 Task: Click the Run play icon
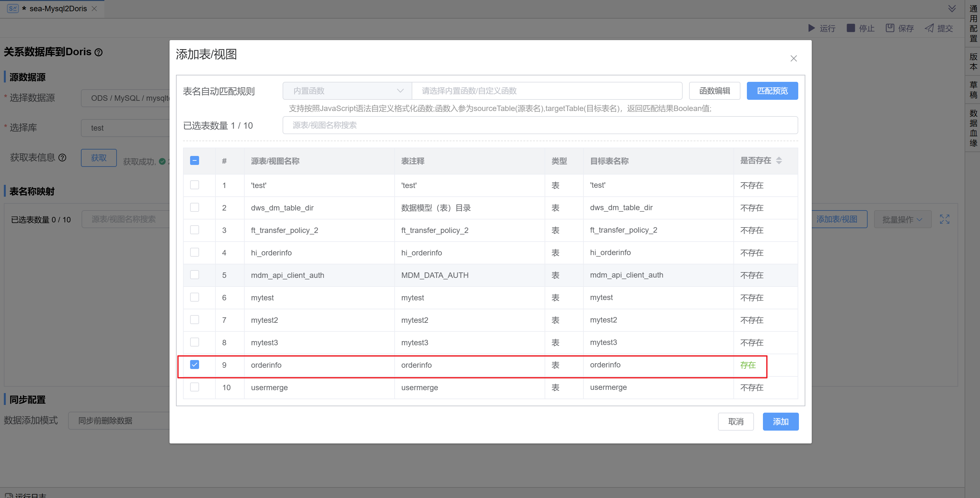coord(811,28)
